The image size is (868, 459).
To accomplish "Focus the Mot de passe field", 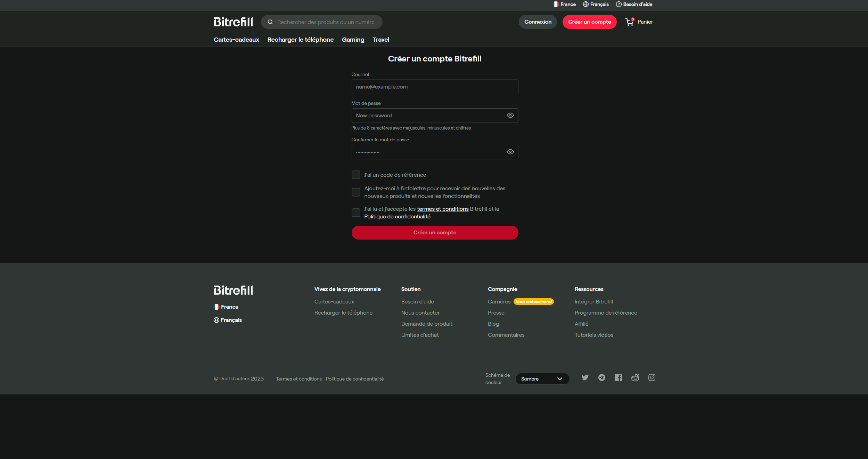I will tap(435, 116).
